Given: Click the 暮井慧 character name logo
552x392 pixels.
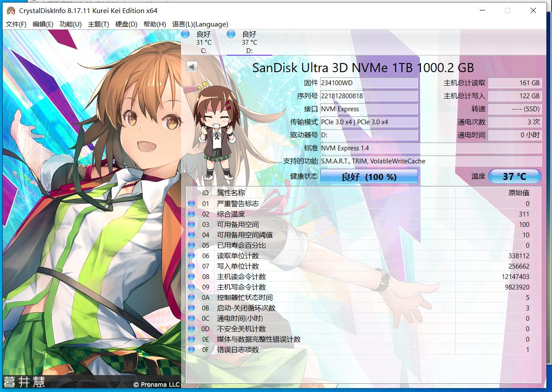Looking at the screenshot, I should (x=24, y=382).
